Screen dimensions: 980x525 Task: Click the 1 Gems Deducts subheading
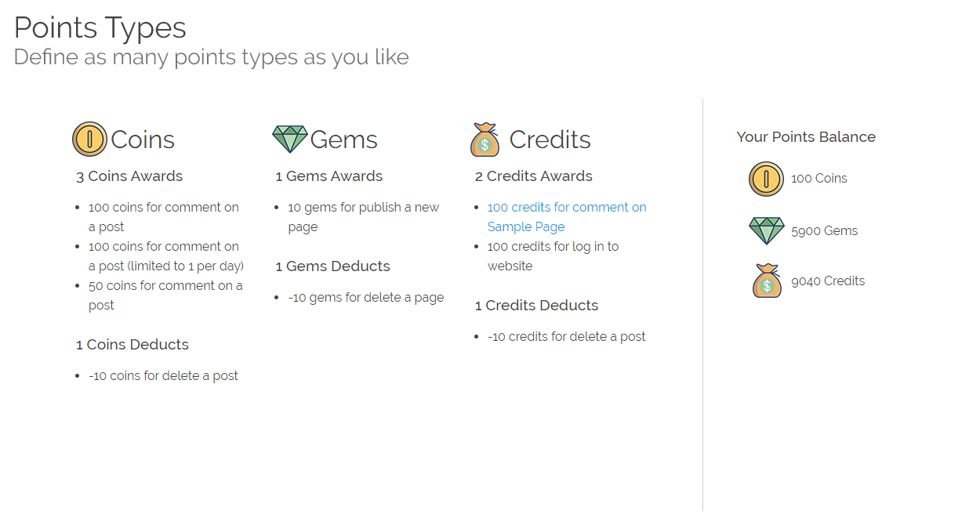coord(332,266)
